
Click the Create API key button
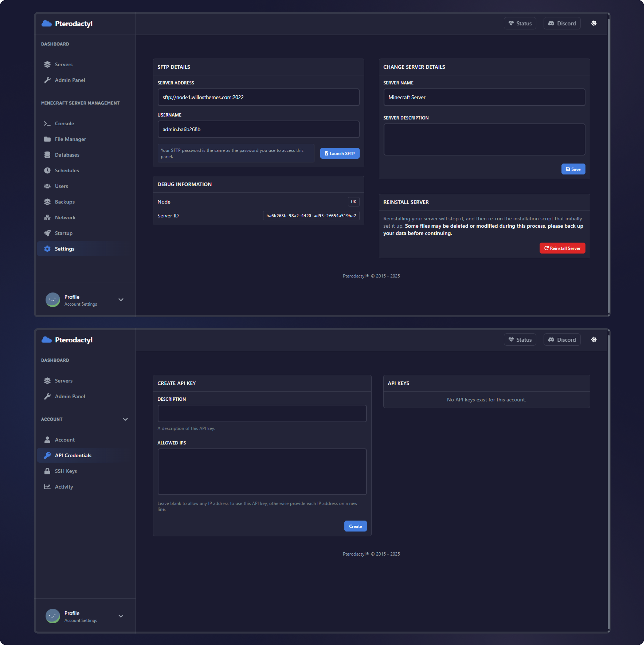pyautogui.click(x=355, y=526)
